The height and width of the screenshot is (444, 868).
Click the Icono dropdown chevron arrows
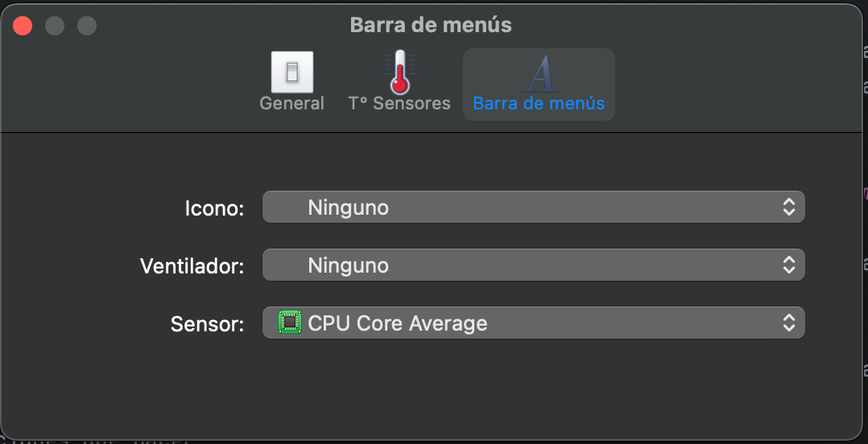point(789,208)
